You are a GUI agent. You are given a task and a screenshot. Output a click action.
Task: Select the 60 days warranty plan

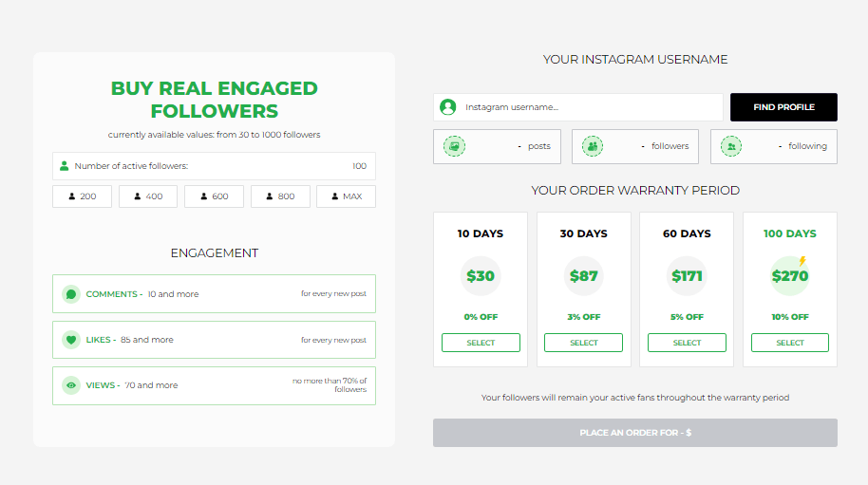tap(687, 343)
